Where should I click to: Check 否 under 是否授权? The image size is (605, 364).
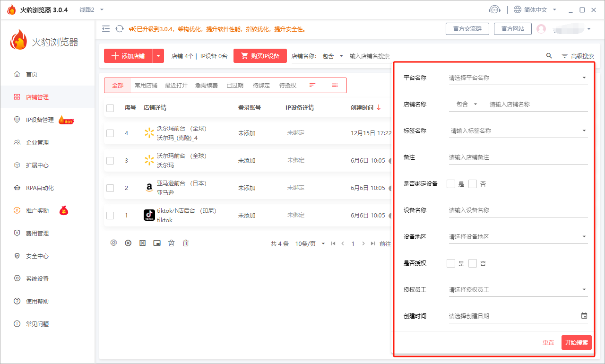(x=473, y=263)
